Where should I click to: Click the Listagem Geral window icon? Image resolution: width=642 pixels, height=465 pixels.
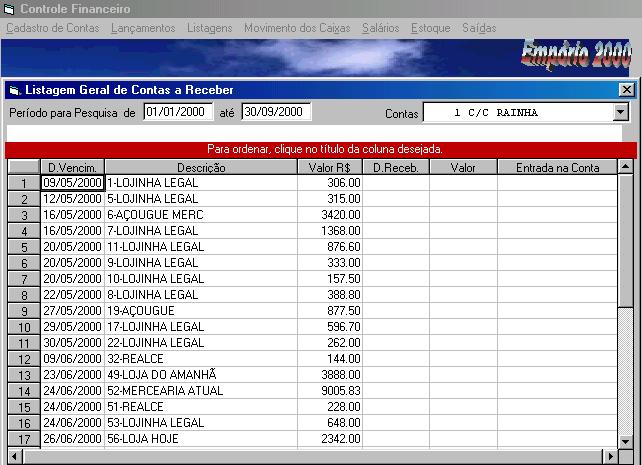click(x=14, y=90)
